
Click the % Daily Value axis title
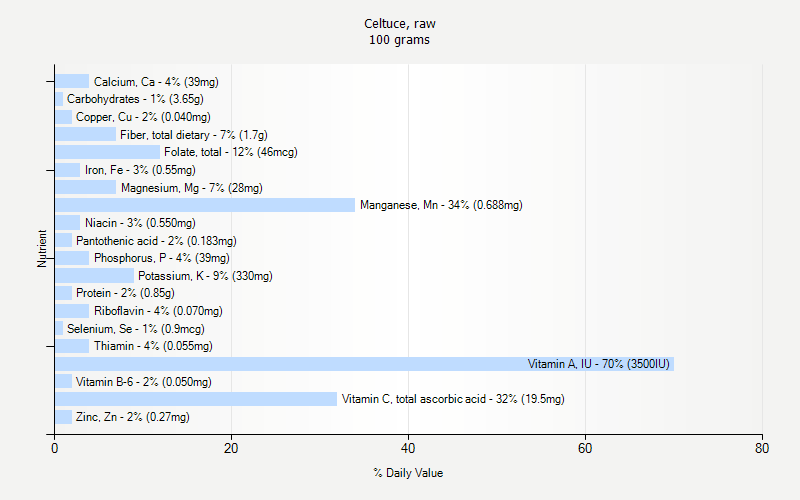[x=408, y=472]
